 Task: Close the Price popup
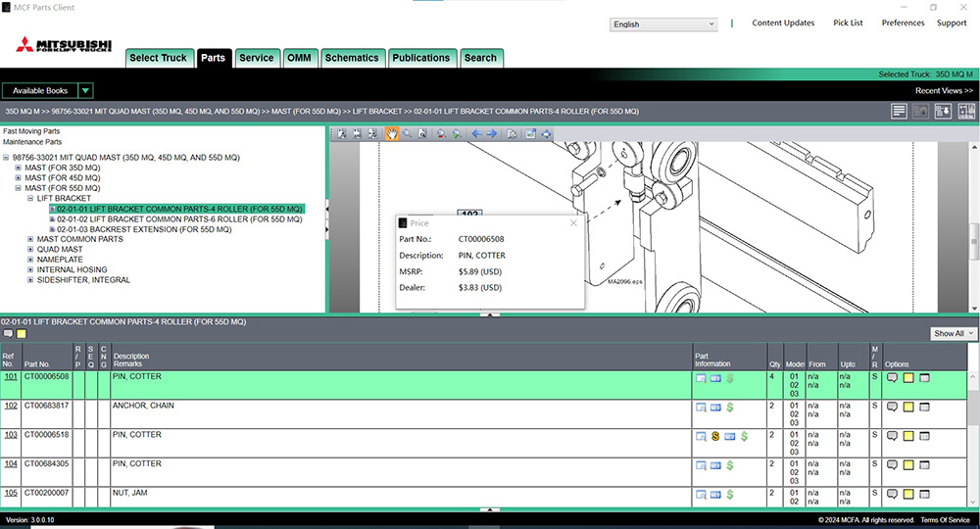(573, 223)
